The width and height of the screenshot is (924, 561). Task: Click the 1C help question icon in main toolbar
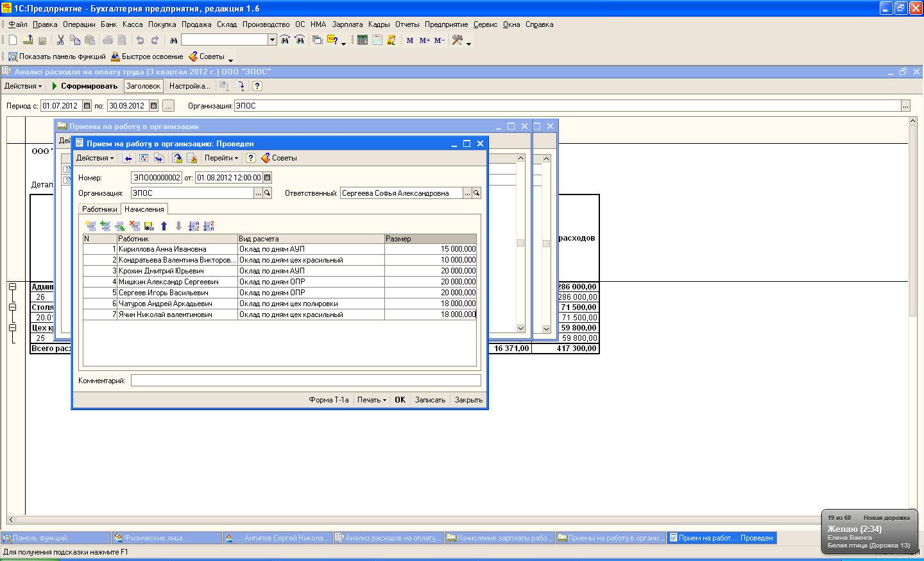click(332, 40)
